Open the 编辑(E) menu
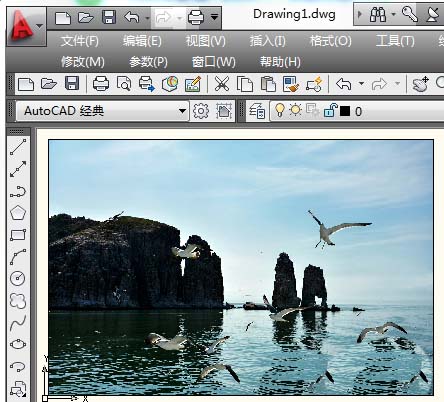The image size is (444, 402). tap(142, 41)
